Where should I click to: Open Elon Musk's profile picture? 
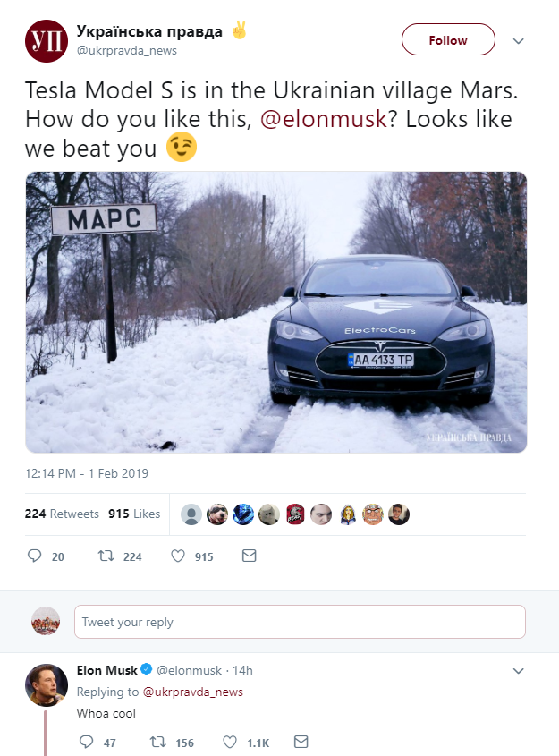[x=47, y=685]
